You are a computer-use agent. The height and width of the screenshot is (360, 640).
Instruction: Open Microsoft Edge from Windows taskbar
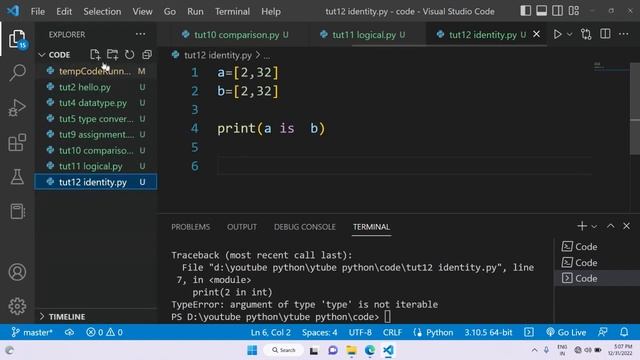click(370, 350)
